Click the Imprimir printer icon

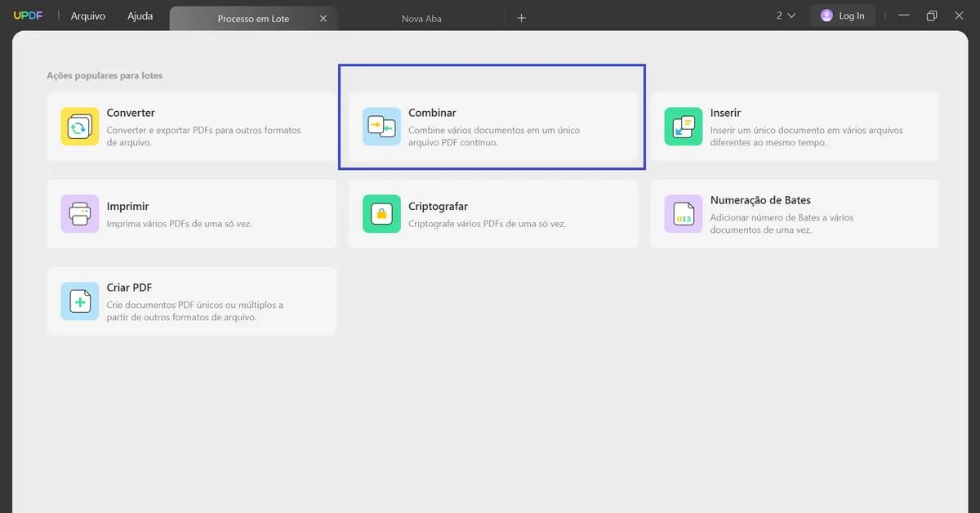80,214
